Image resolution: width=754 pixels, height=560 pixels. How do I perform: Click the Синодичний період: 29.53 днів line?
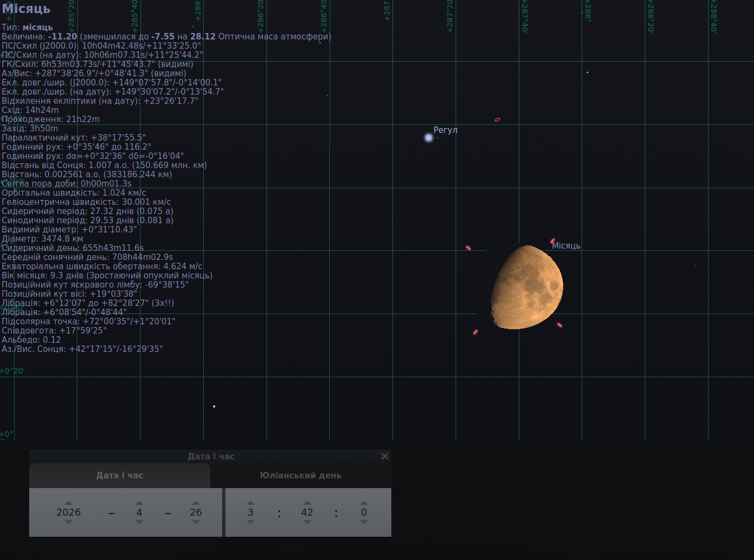pyautogui.click(x=88, y=221)
